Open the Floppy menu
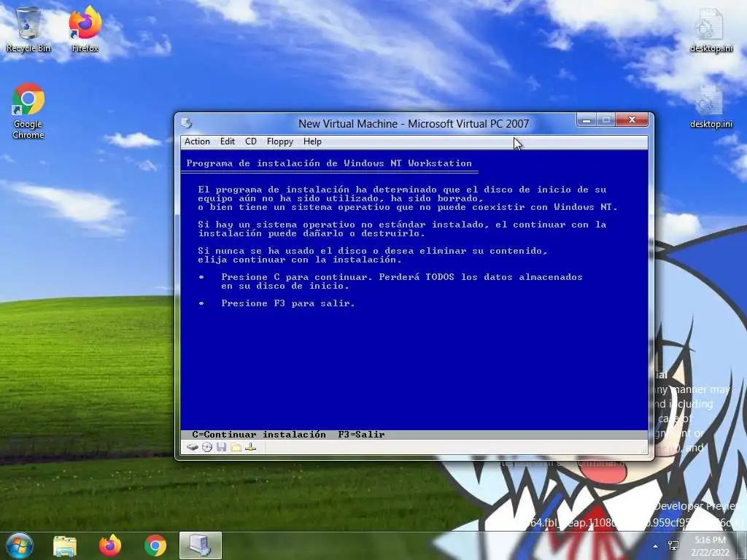 coord(279,141)
